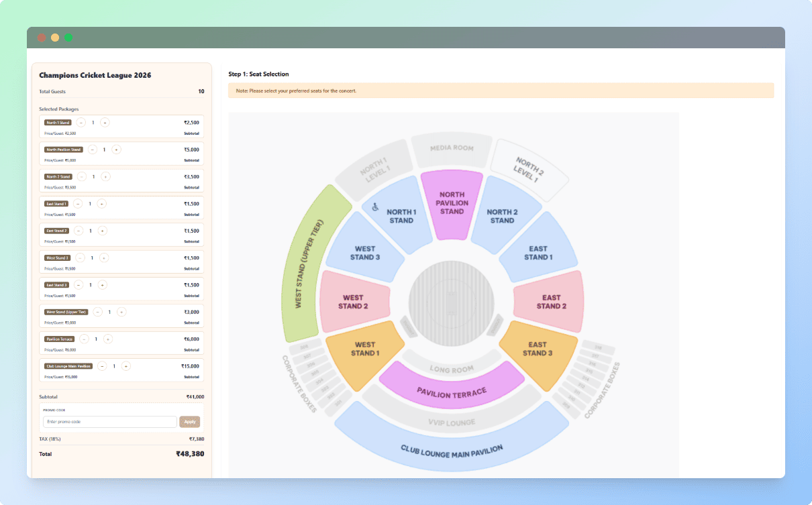Increase East Stand 2 package quantity
This screenshot has width=812, height=505.
pos(103,231)
